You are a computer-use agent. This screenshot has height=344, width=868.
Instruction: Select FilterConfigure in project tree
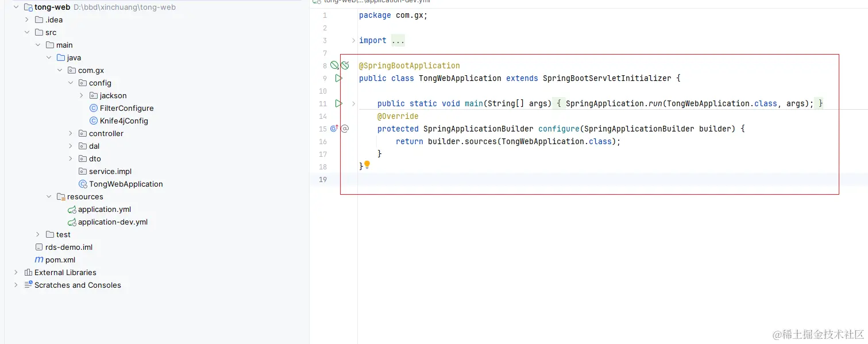(x=126, y=109)
